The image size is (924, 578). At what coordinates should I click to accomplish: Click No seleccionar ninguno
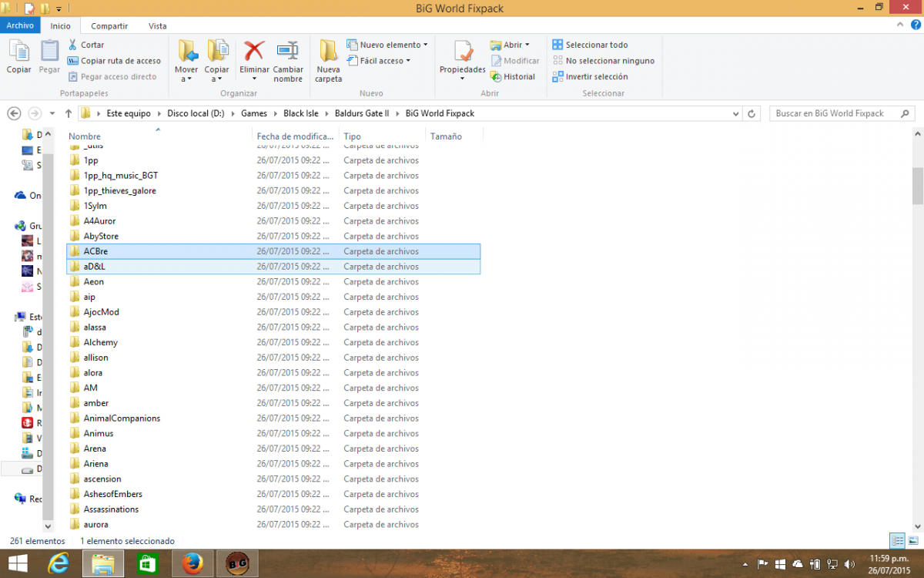coord(603,61)
